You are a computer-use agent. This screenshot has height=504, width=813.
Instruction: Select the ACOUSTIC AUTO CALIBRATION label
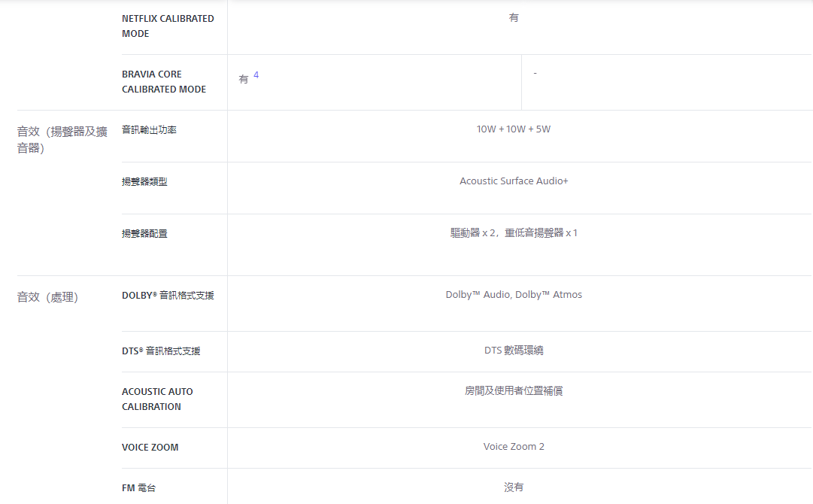click(157, 399)
